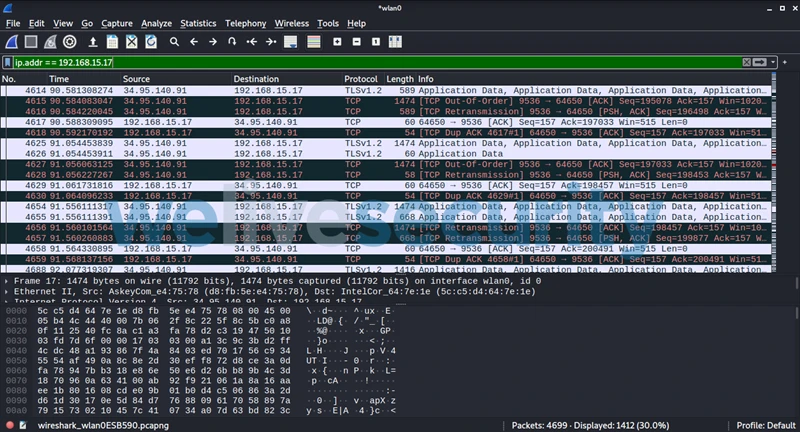800x432 pixels.
Task: Save this capture file icon
Action: 112,42
